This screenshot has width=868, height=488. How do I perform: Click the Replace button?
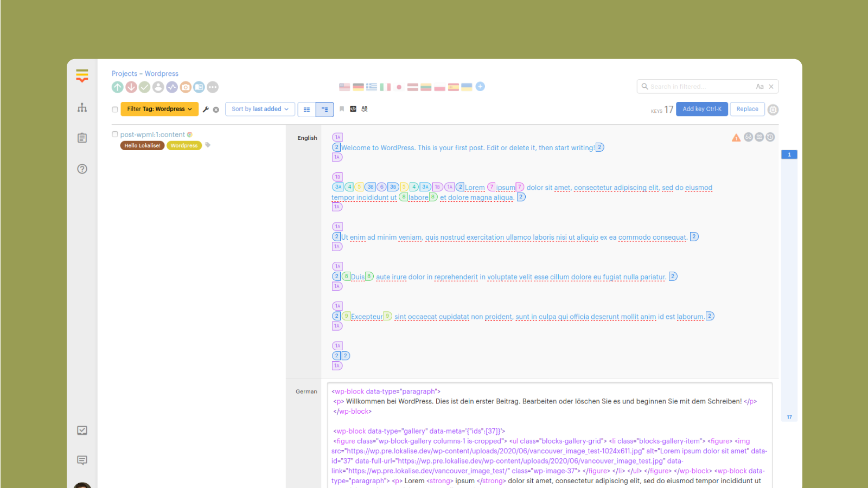pos(748,109)
